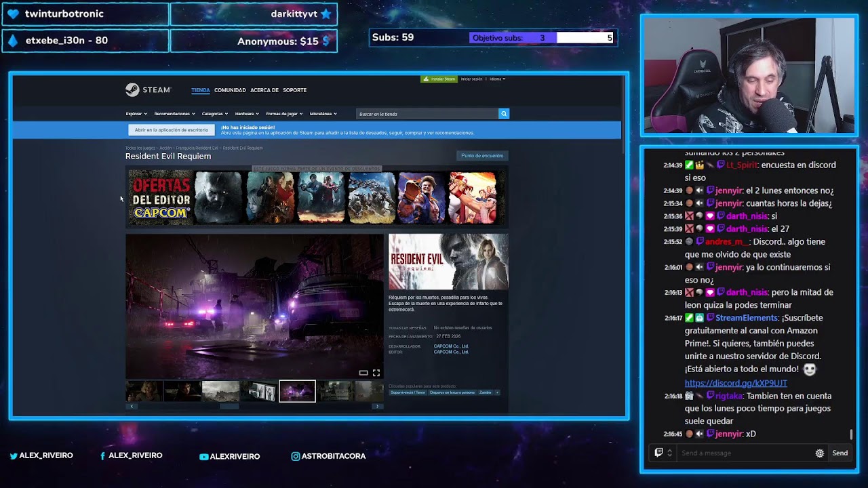Open the CAPCOM editor link
The width and height of the screenshot is (868, 488).
(451, 352)
